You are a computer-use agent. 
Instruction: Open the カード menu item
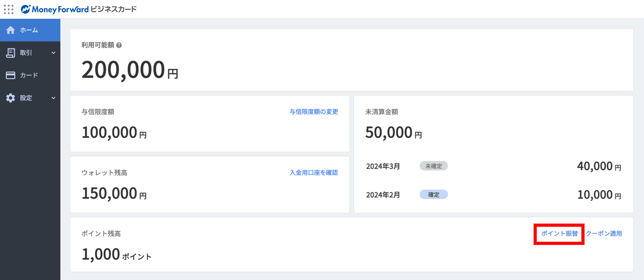coord(29,75)
